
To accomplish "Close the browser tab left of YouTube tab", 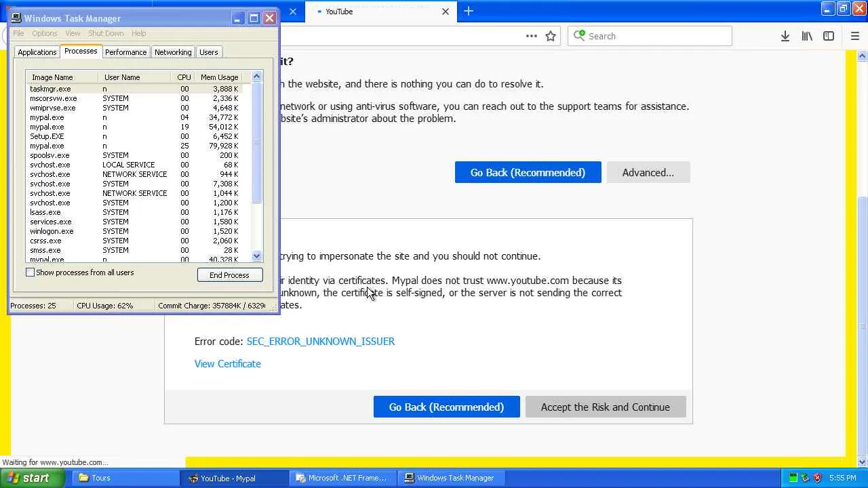I will (293, 11).
